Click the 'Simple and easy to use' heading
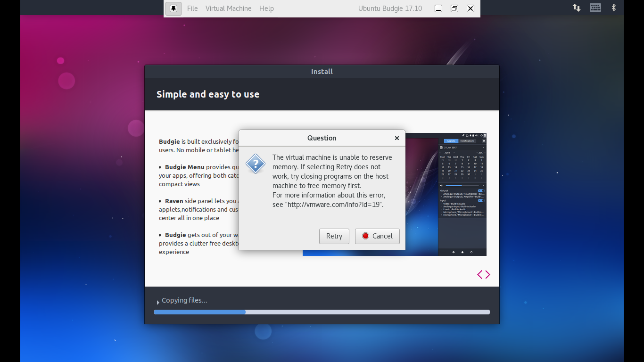The image size is (644, 362). [x=208, y=94]
